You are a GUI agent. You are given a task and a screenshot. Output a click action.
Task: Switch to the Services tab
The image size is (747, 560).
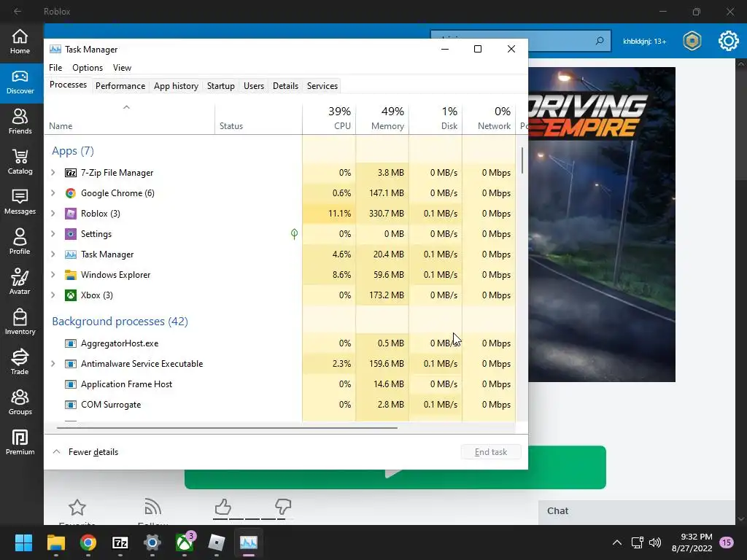tap(322, 86)
